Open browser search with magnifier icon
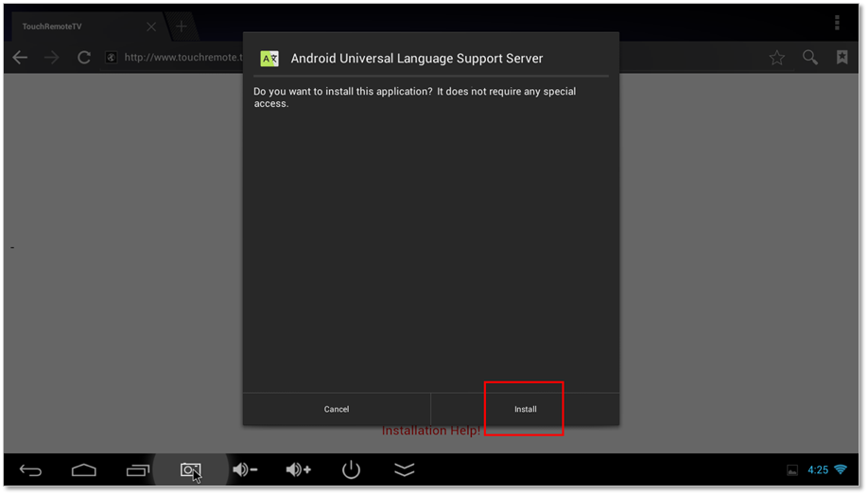 click(810, 57)
